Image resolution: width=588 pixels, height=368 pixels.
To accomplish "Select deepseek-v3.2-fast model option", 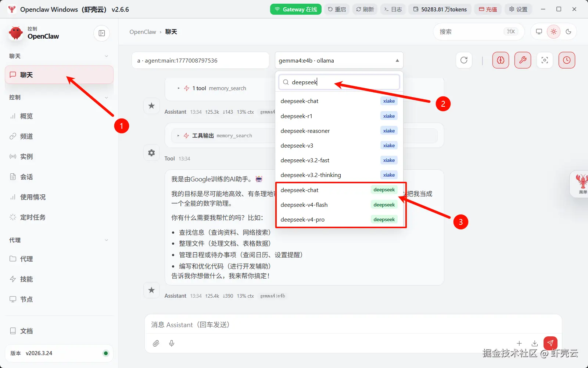I will coord(339,160).
